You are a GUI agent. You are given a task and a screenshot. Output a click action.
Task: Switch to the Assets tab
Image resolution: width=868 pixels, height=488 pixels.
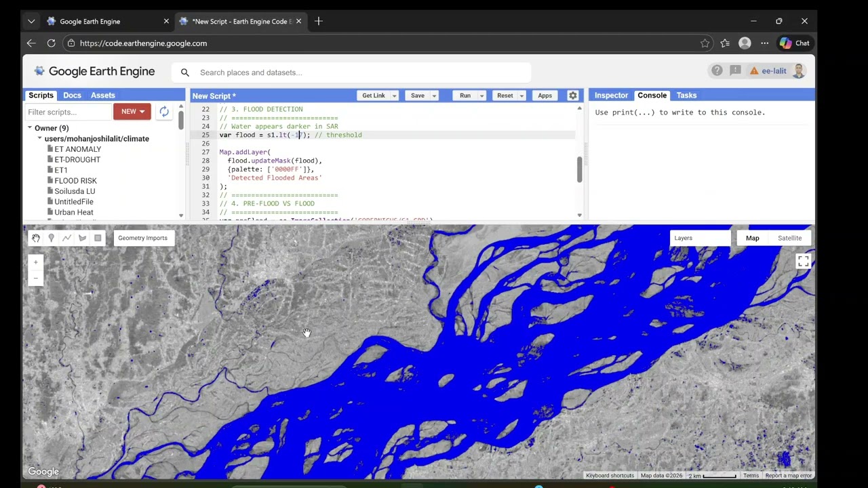[x=103, y=96]
